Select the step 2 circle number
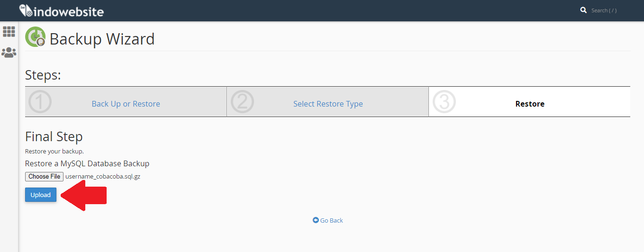Image resolution: width=644 pixels, height=252 pixels. coord(242,101)
